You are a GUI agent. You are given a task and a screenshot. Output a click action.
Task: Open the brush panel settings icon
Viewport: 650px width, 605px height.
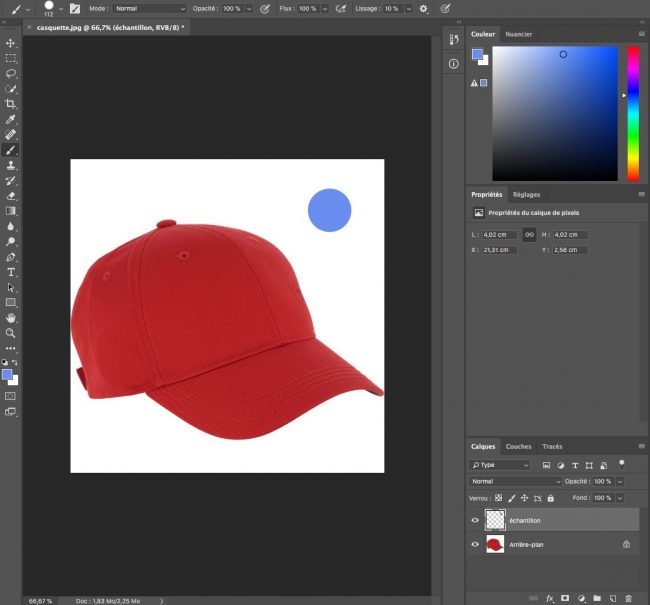[x=75, y=8]
